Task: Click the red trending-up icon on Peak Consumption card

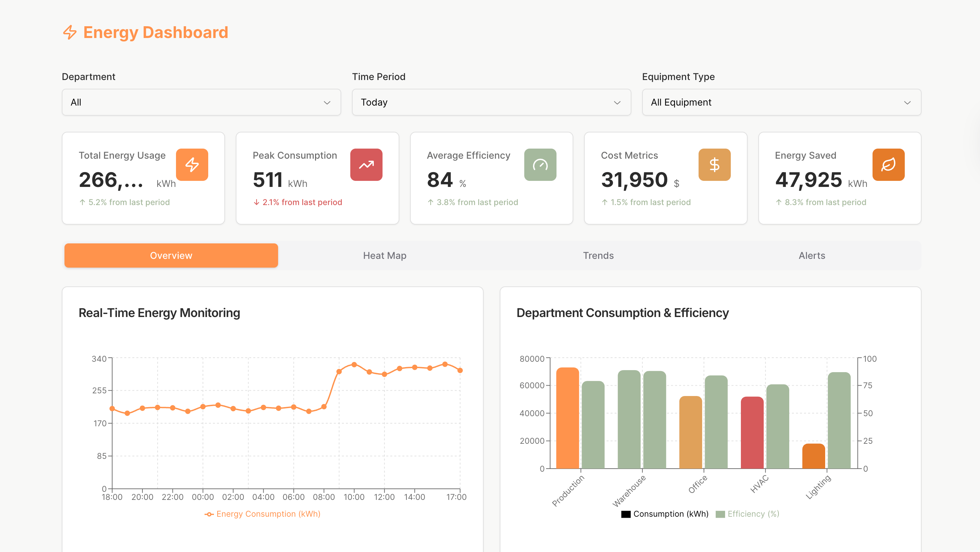Action: coord(366,164)
